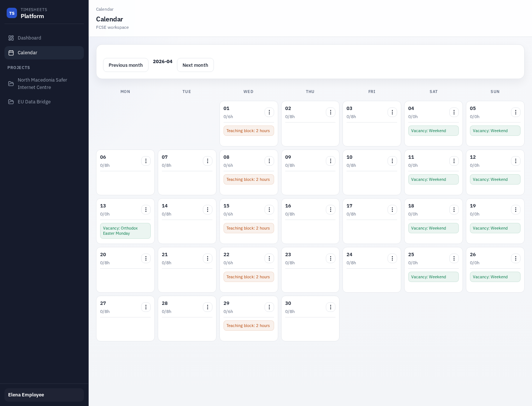Expand the actions menu for April 18
The height and width of the screenshot is (406, 532).
point(454,210)
